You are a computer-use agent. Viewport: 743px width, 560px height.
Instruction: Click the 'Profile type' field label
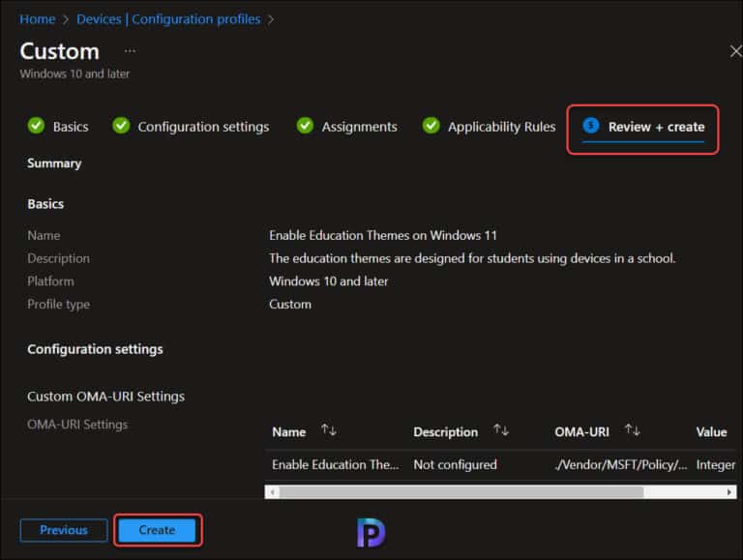click(x=58, y=304)
